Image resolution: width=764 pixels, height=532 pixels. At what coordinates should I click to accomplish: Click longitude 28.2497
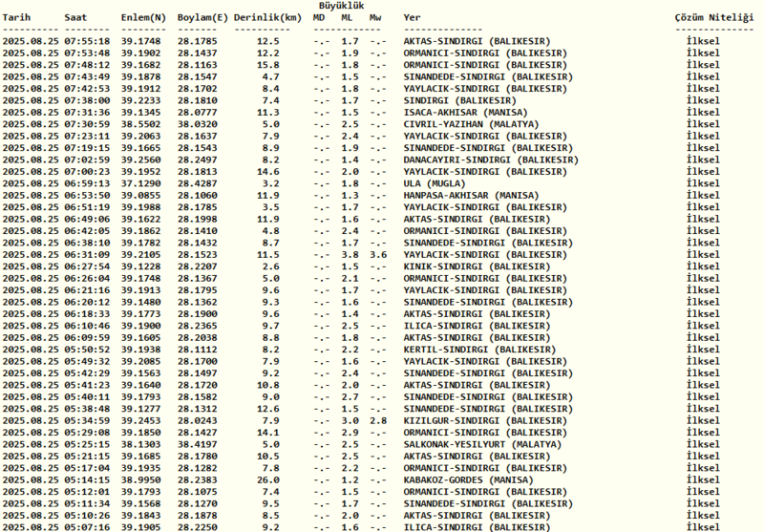[198, 160]
